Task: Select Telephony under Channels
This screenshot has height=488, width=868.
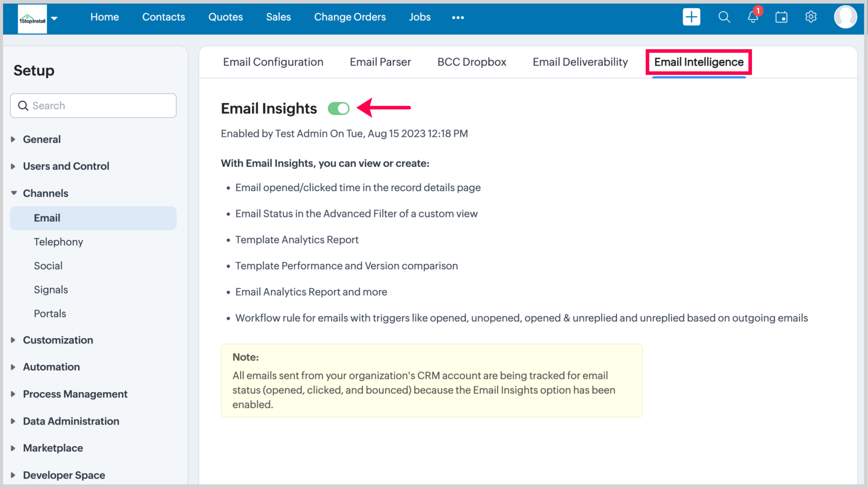Action: point(58,242)
